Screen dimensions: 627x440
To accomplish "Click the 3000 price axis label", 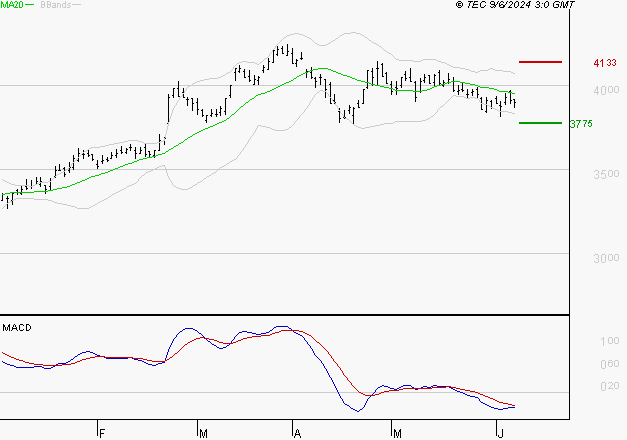I will click(x=606, y=258).
